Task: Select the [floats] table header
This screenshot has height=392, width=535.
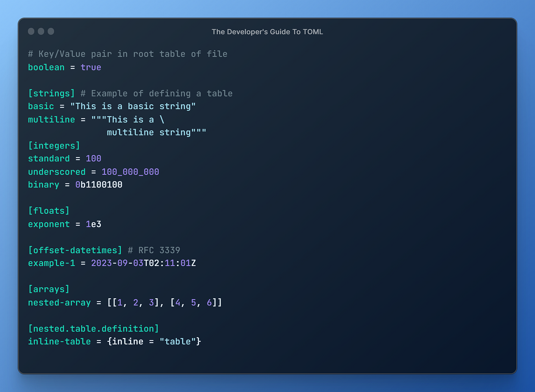Action: click(x=49, y=211)
